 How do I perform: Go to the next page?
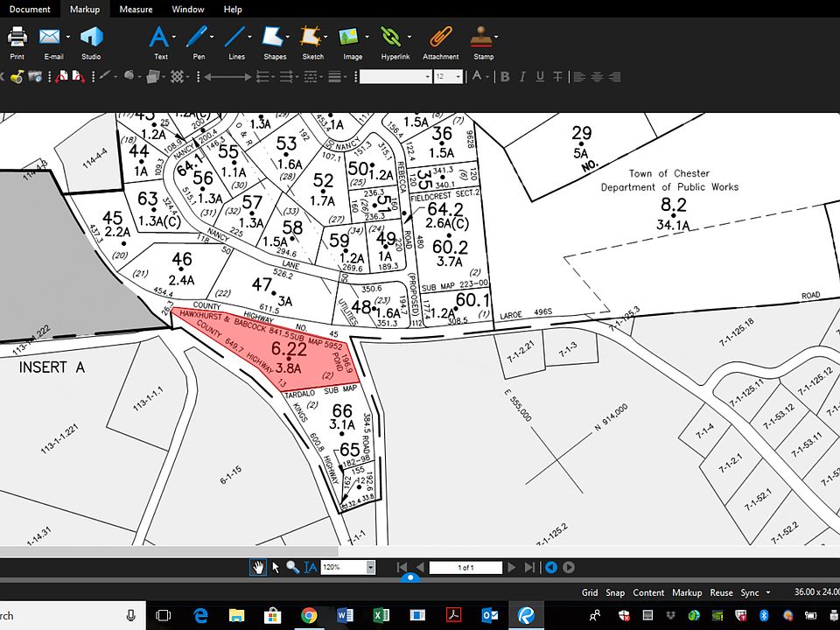(512, 567)
